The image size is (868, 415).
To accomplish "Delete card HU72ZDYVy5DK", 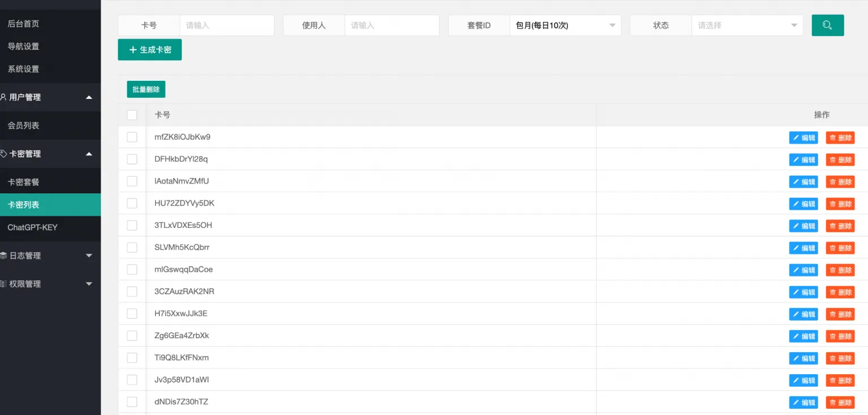I will (x=840, y=204).
